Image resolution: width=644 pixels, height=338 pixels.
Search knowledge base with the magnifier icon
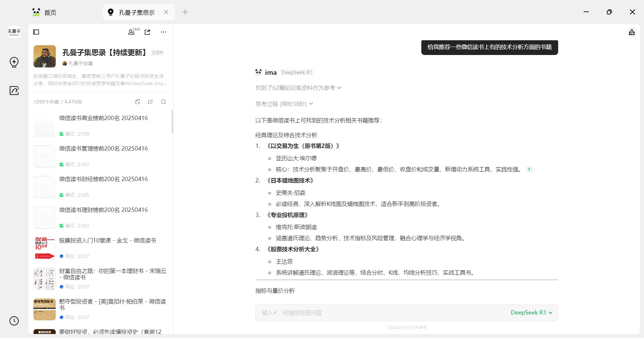[x=163, y=102]
